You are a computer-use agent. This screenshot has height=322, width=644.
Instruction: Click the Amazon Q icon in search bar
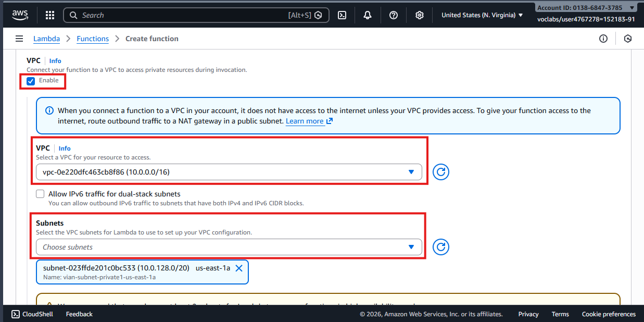(319, 15)
